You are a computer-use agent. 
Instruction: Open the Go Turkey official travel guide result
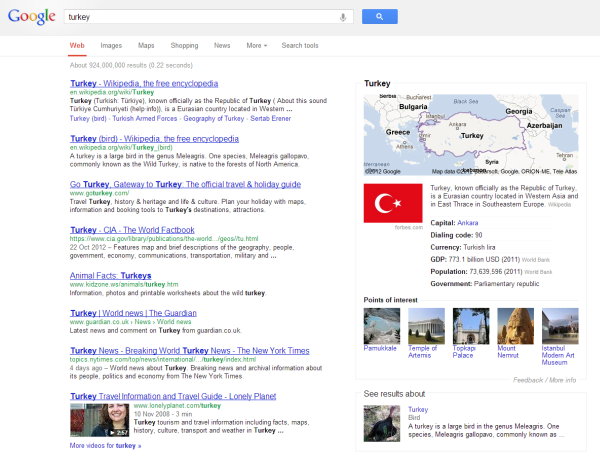[185, 184]
